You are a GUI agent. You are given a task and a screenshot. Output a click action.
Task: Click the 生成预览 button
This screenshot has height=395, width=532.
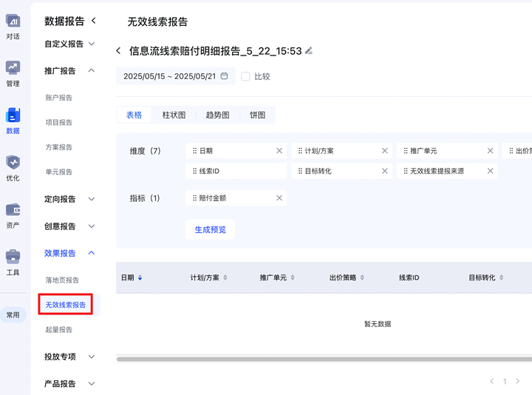click(x=210, y=230)
